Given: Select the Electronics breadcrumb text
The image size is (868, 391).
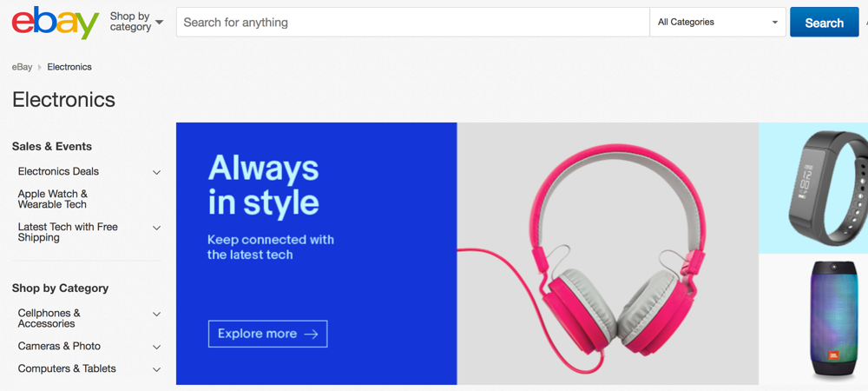Looking at the screenshot, I should (x=69, y=67).
